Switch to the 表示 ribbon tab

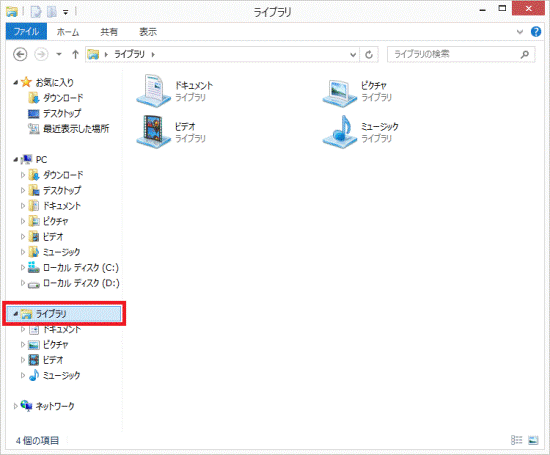[148, 32]
